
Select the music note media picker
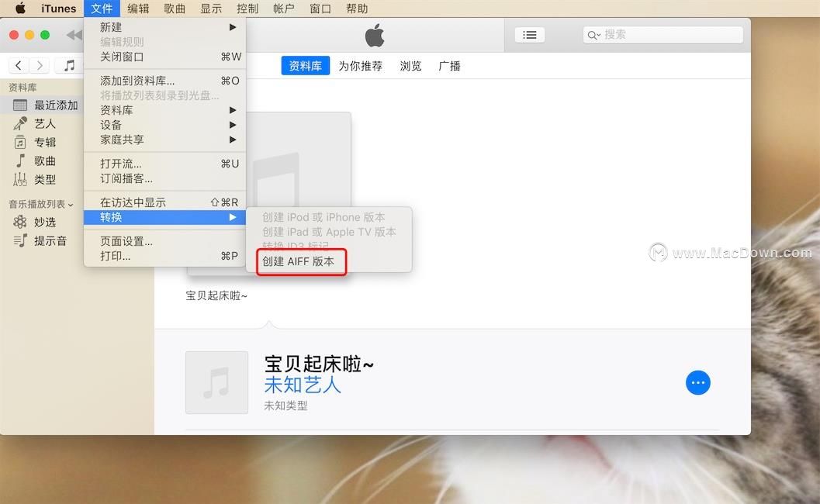pos(69,65)
